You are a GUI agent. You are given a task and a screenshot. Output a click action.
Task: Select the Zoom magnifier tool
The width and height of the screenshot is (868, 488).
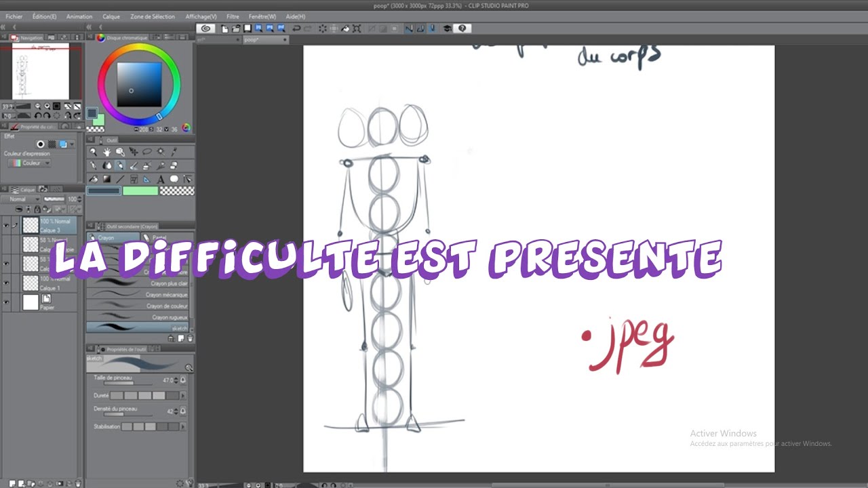[93, 152]
